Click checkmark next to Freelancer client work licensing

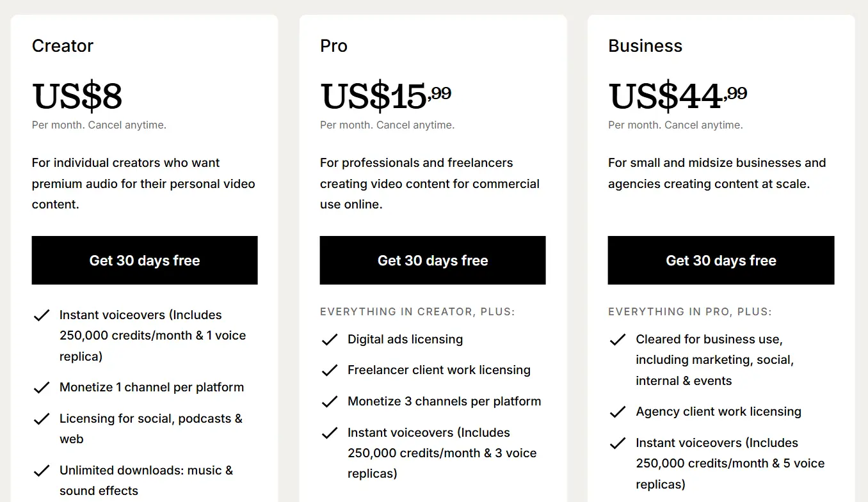(330, 370)
